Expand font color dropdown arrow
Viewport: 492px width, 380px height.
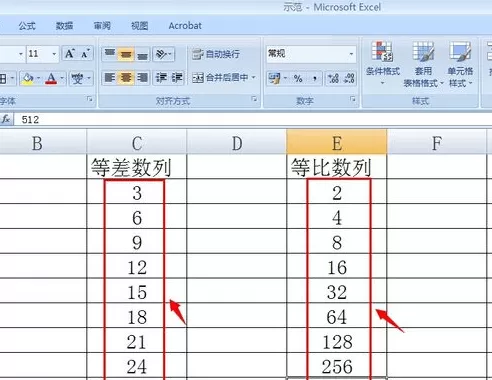point(62,79)
